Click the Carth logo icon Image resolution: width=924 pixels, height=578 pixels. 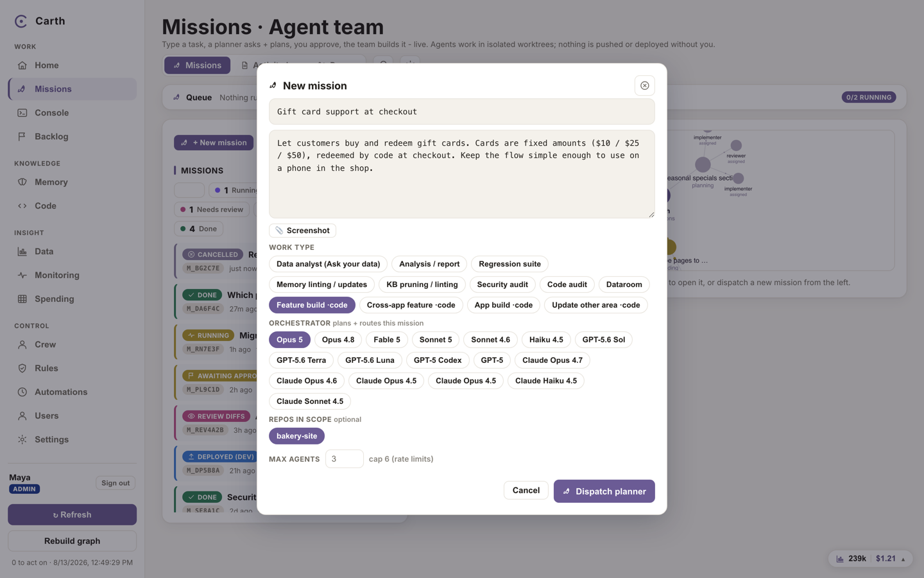pos(21,21)
